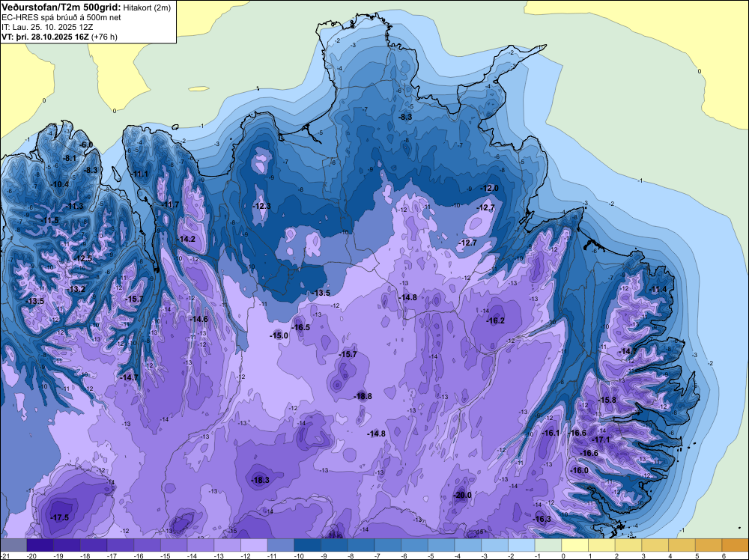Click the -14.7 temperature label
749x560 pixels.
click(129, 377)
